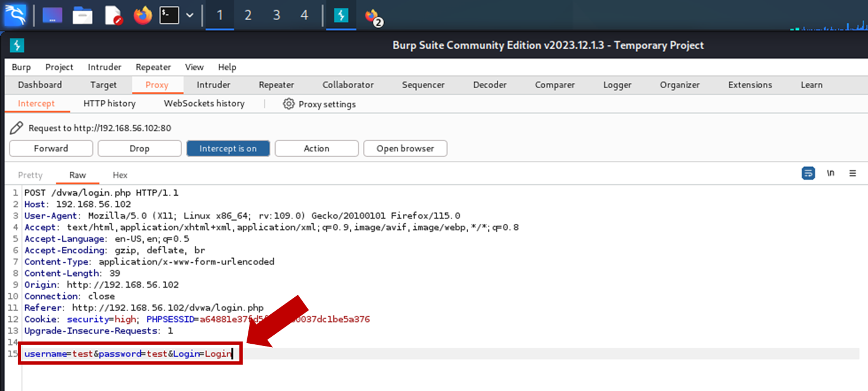Open the Intruder menu
868x391 pixels.
[105, 67]
